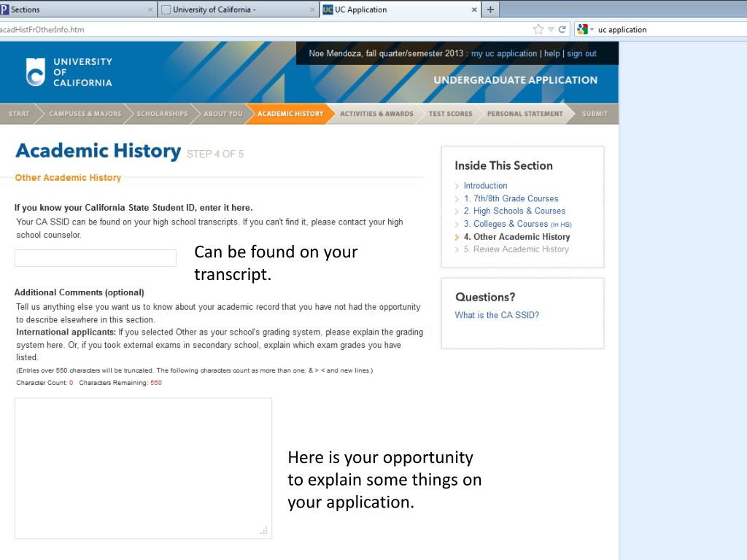Click the California State Student ID field
The image size is (747, 560).
[x=96, y=258]
